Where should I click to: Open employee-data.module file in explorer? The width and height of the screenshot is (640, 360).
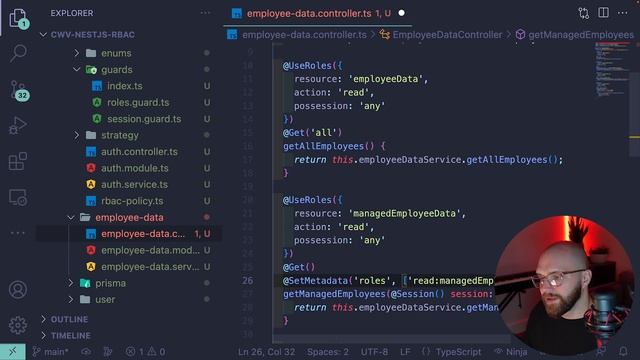pos(150,250)
